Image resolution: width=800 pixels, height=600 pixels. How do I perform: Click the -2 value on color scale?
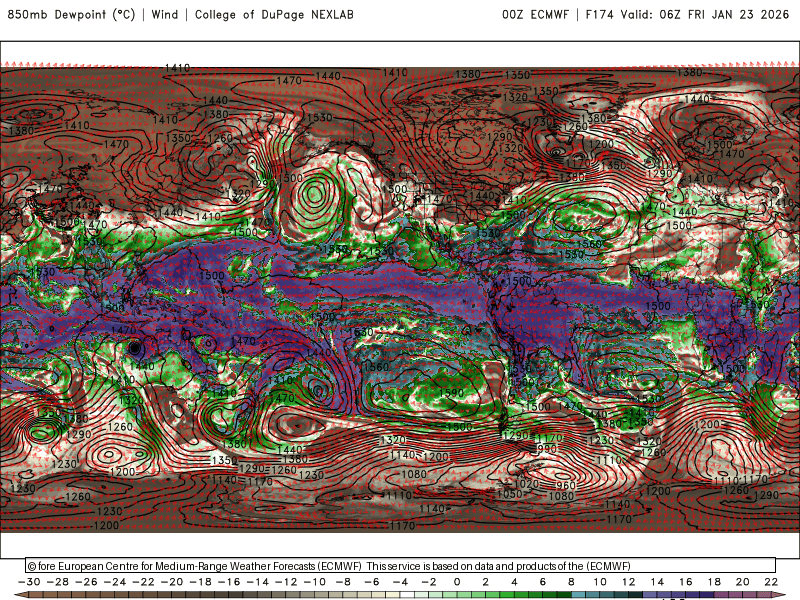(x=429, y=582)
